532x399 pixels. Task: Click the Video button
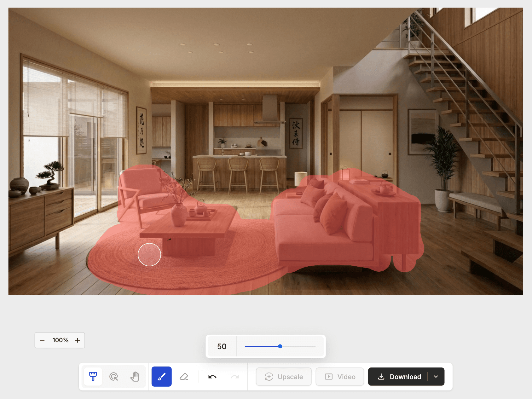click(340, 377)
